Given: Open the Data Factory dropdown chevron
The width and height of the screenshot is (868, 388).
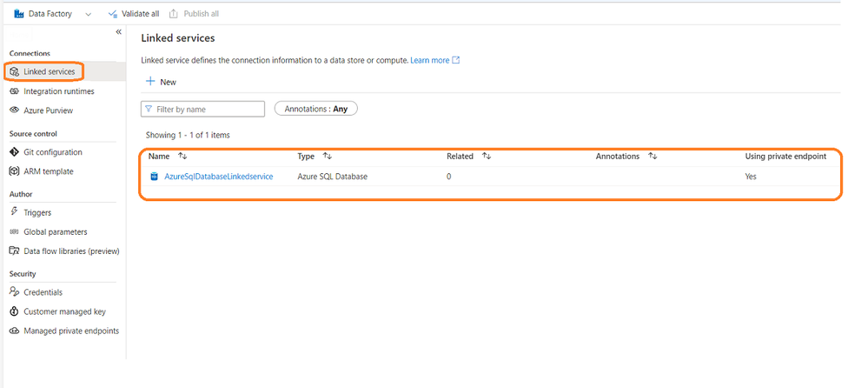Looking at the screenshot, I should 89,14.
